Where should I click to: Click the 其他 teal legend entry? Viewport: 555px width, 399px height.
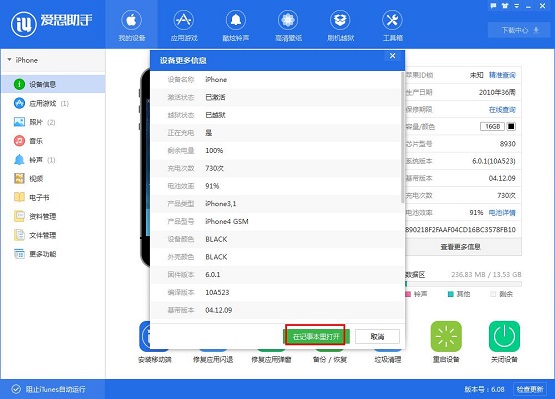(x=459, y=294)
